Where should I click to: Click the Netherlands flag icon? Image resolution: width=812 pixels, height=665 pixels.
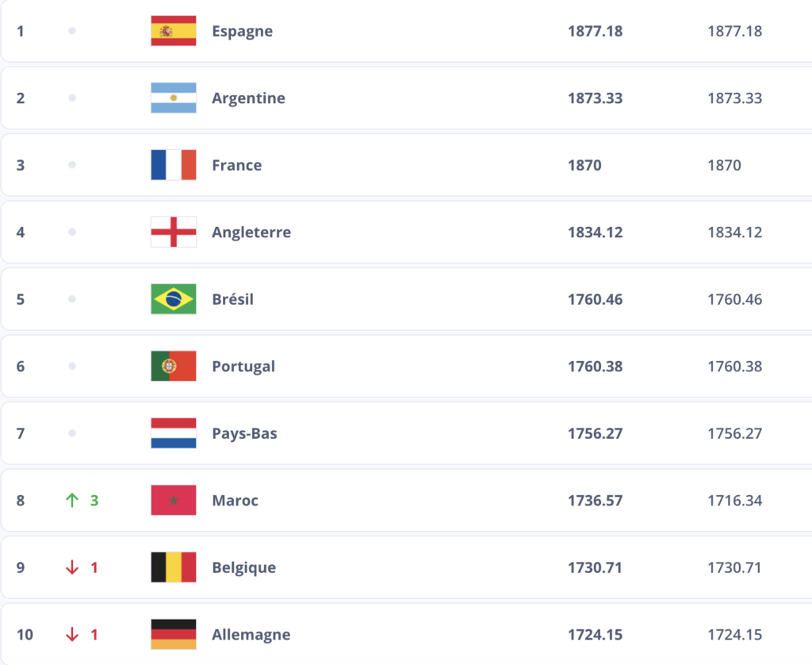pyautogui.click(x=174, y=433)
